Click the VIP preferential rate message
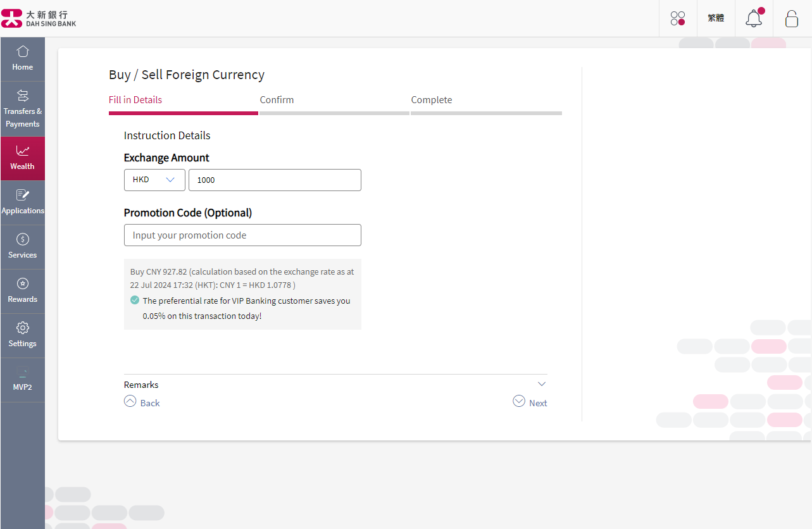 point(246,308)
